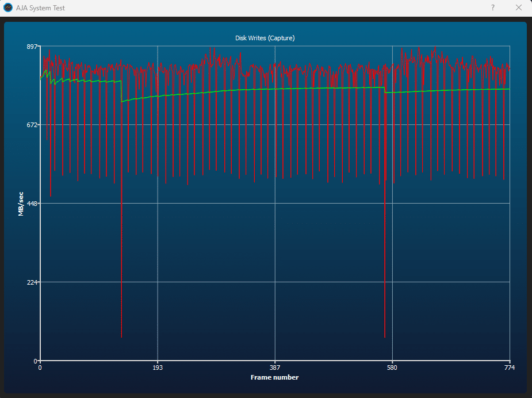Click the help question mark button
Image resolution: width=532 pixels, height=398 pixels.
(493, 8)
